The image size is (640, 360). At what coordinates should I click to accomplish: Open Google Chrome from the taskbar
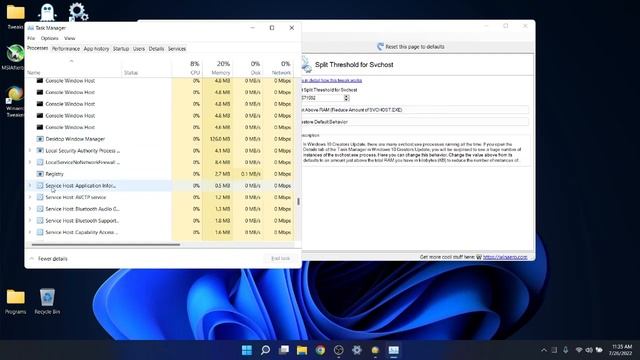point(320,350)
